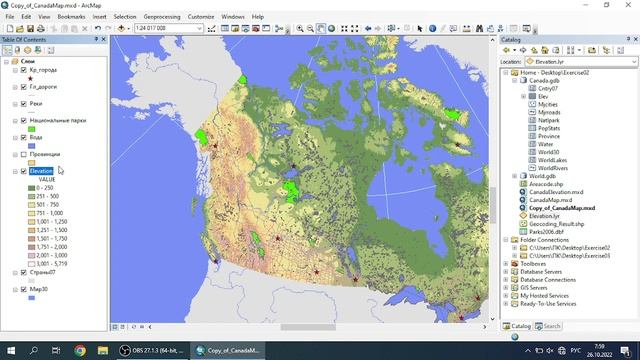Click the Вода blue color swatch
This screenshot has width=640, height=360.
31,146
